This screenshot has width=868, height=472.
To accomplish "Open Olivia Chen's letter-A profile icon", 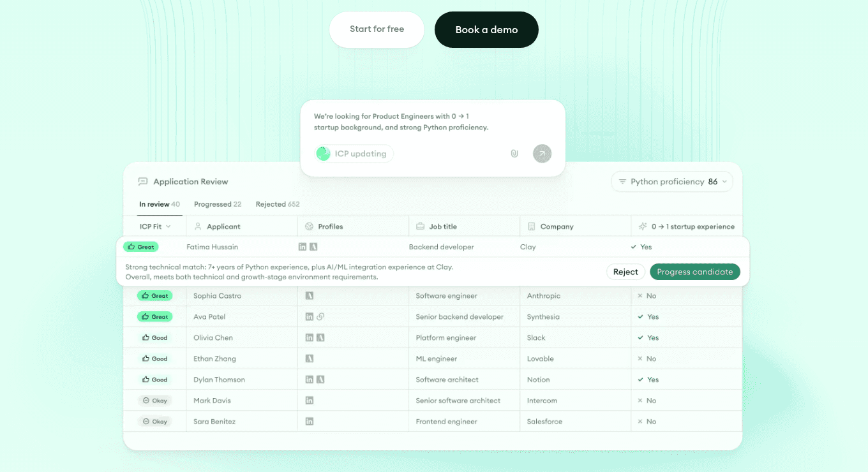I will click(321, 338).
